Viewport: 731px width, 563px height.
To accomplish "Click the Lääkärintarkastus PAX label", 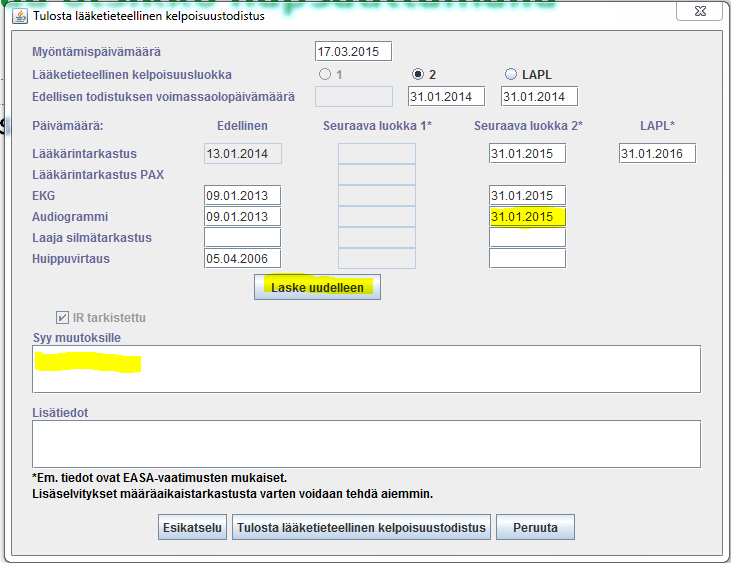I will [98, 175].
